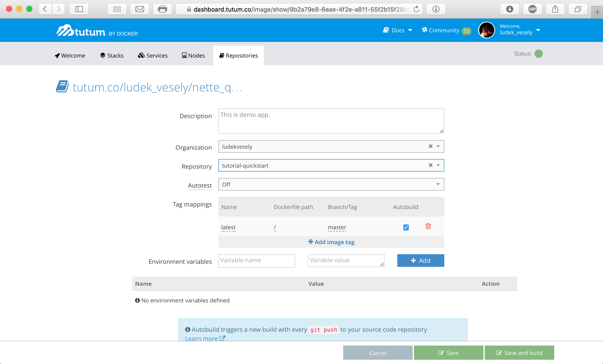This screenshot has height=364, width=603.
Task: Click the Save button
Action: click(449, 353)
